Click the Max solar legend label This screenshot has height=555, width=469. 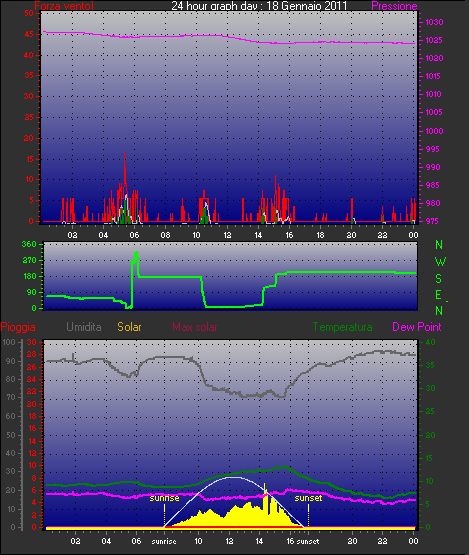(195, 327)
